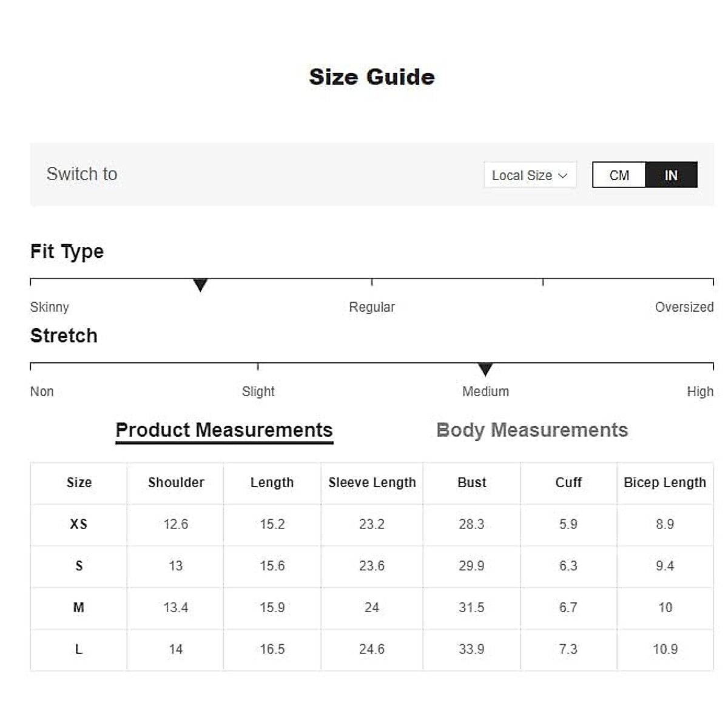The width and height of the screenshot is (728, 728).
Task: Select the Product Measurements tab
Action: 224,430
